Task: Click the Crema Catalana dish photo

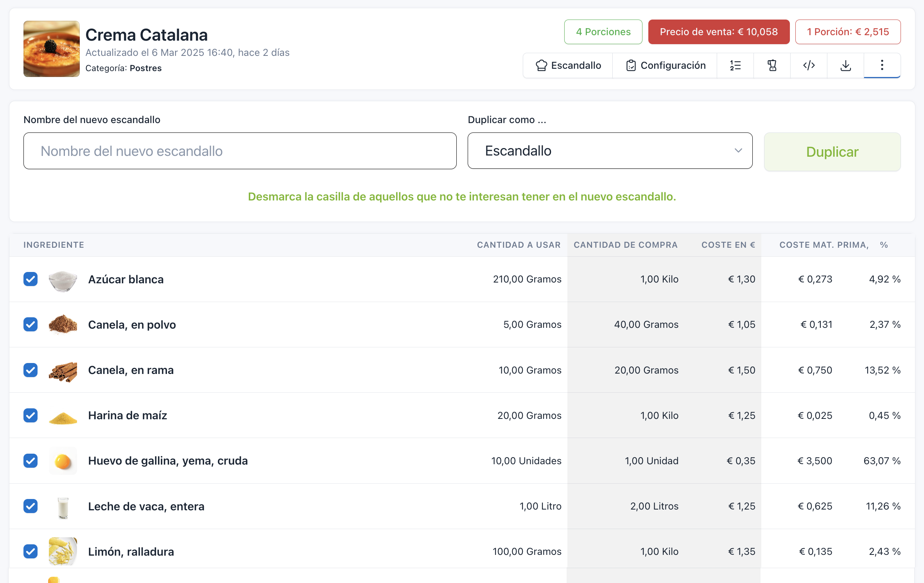Action: 52,49
